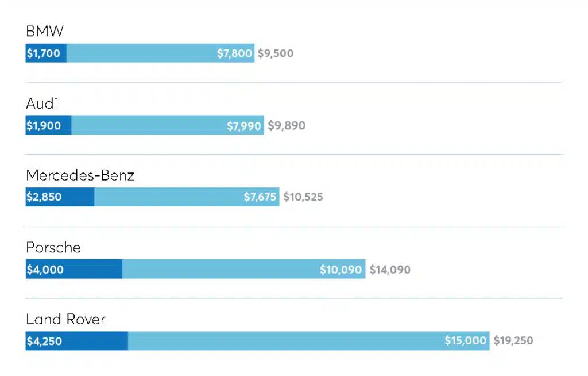The image size is (588, 376).
Task: Click Land Rover $4,250 dark segment
Action: coord(77,341)
